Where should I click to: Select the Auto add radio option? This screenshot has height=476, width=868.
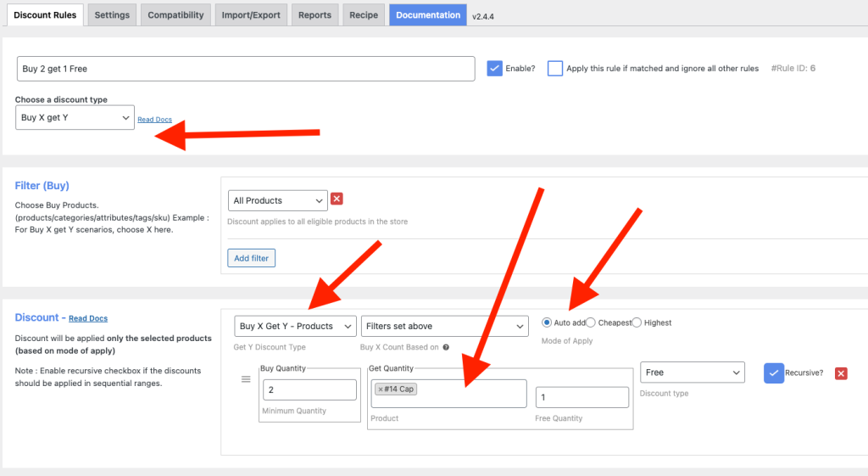coord(547,322)
